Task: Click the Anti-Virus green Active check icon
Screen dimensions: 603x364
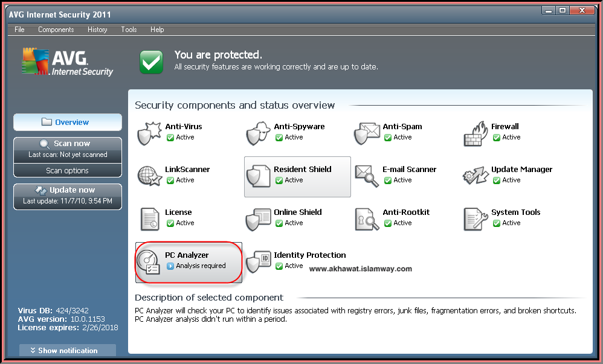Action: coord(170,138)
